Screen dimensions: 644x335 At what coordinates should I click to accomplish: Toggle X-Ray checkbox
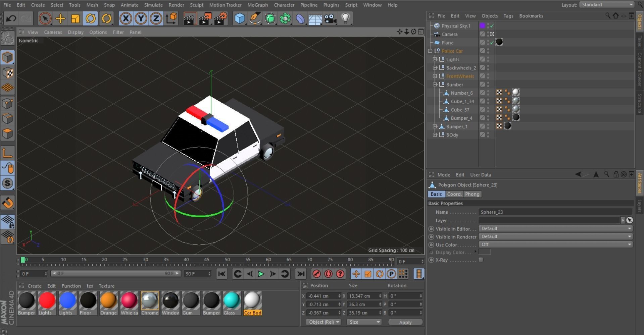pyautogui.click(x=481, y=260)
